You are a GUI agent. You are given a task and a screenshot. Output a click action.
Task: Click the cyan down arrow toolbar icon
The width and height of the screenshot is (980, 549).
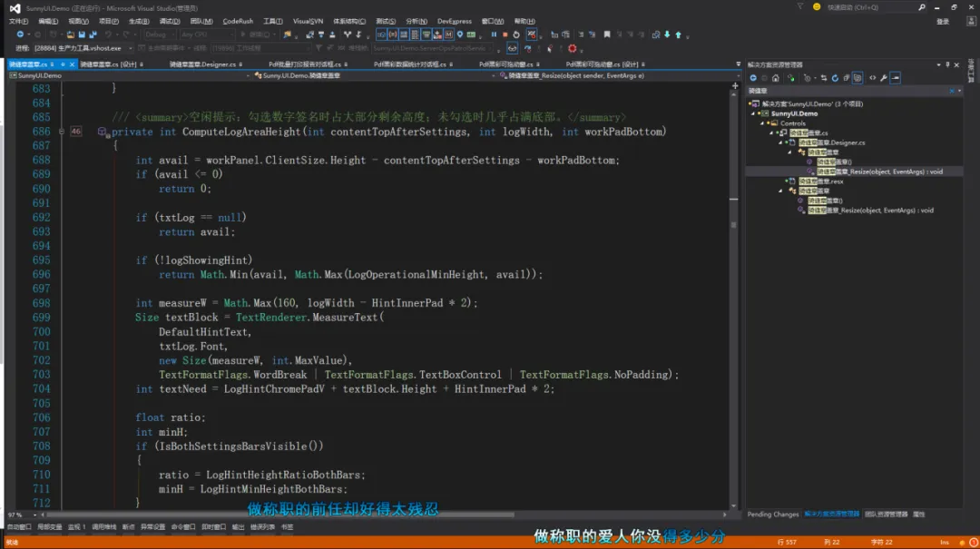click(667, 34)
